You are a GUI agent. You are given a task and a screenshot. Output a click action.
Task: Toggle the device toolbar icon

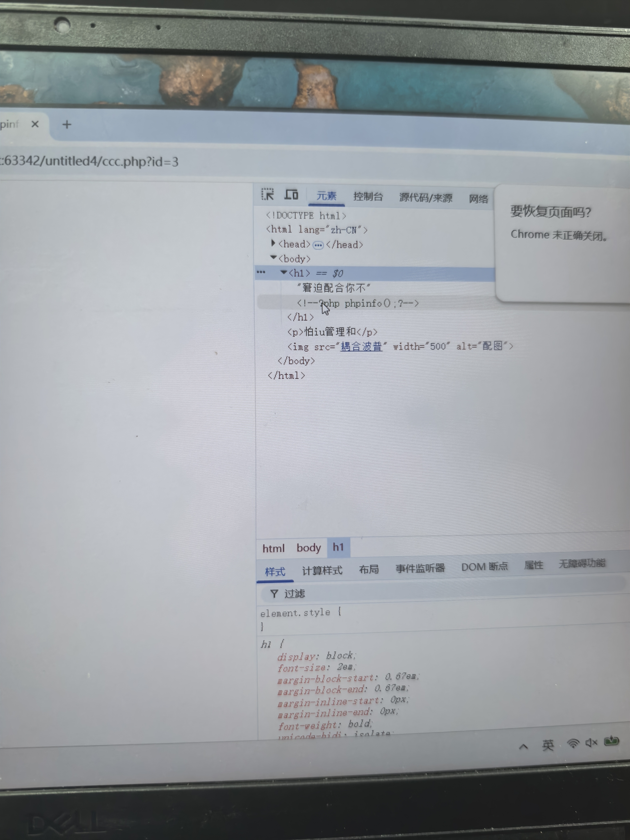291,194
